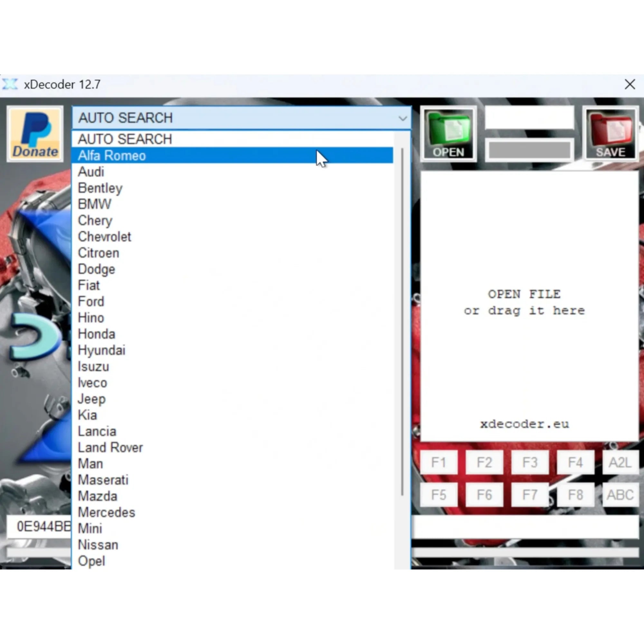The width and height of the screenshot is (644, 644).
Task: Select Alfa Romeo from the brand list
Action: (x=111, y=155)
